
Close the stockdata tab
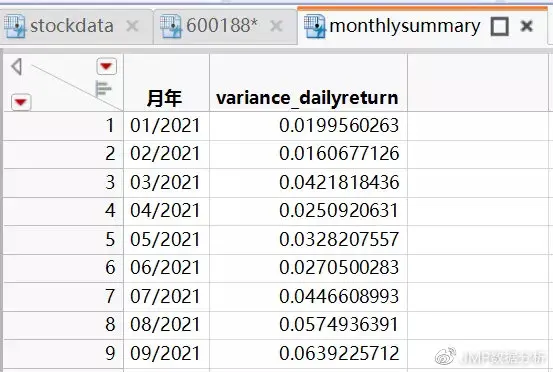132,26
